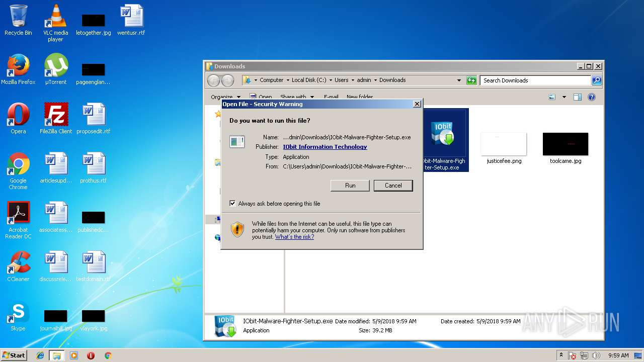Expand the Computer breadcrumb dropdown arrow
Image resolution: width=644 pixels, height=362 pixels.
tap(288, 80)
